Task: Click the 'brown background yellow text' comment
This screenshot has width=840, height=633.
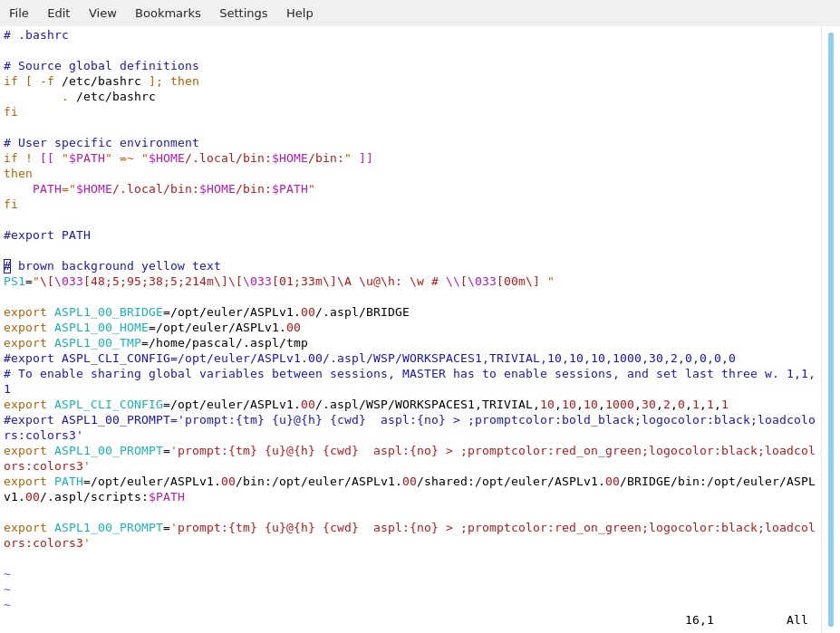Action: tap(119, 266)
